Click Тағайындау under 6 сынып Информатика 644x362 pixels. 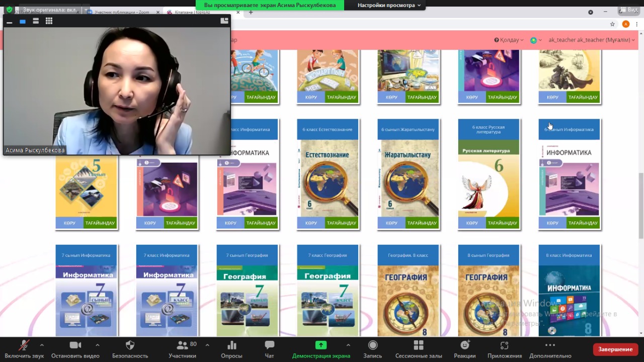[583, 223]
